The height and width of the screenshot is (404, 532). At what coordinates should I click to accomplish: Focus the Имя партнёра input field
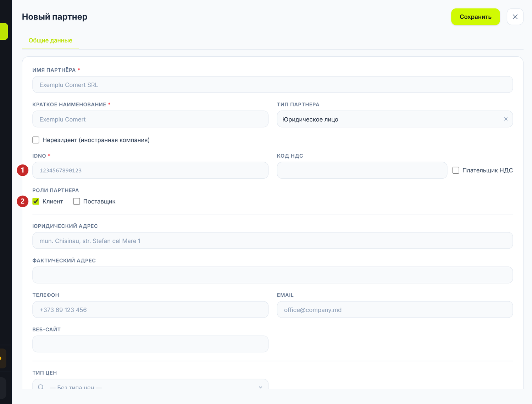coord(273,85)
